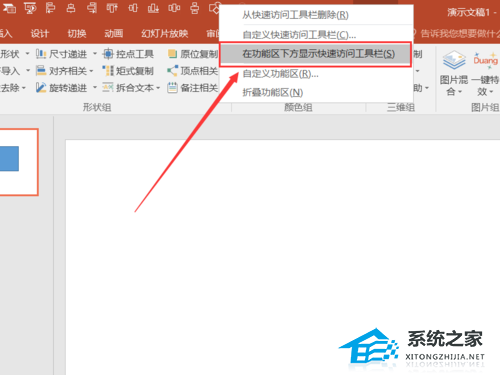Image resolution: width=500 pixels, height=375 pixels.
Task: Click the align left icon in the quick access toolbar
Action: [x=50, y=7]
